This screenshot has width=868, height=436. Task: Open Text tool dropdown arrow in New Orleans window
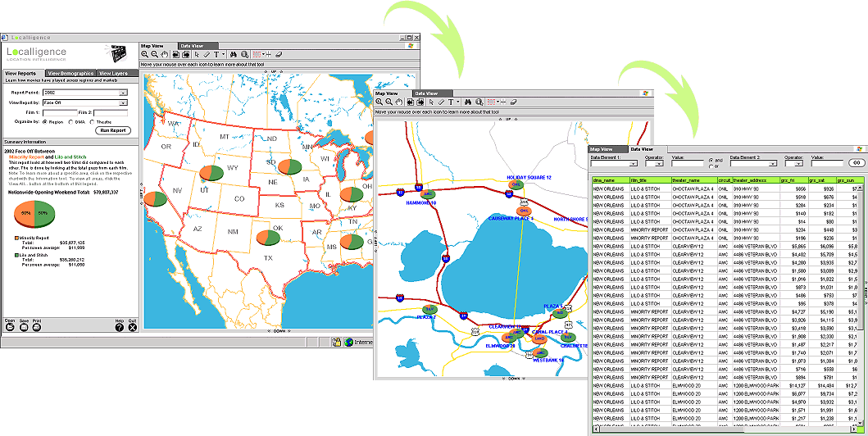[458, 102]
